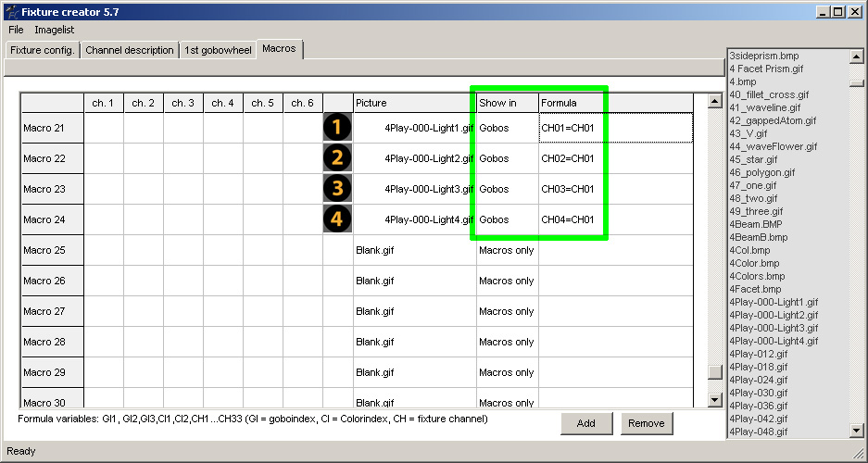Switch to the Channel description tab
The image size is (868, 463).
tap(130, 50)
